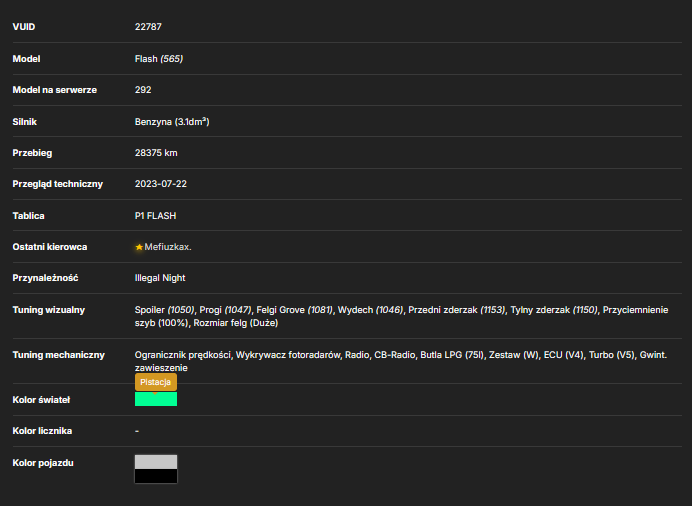Select engine value Benzyna (3.1dm³)

click(172, 122)
